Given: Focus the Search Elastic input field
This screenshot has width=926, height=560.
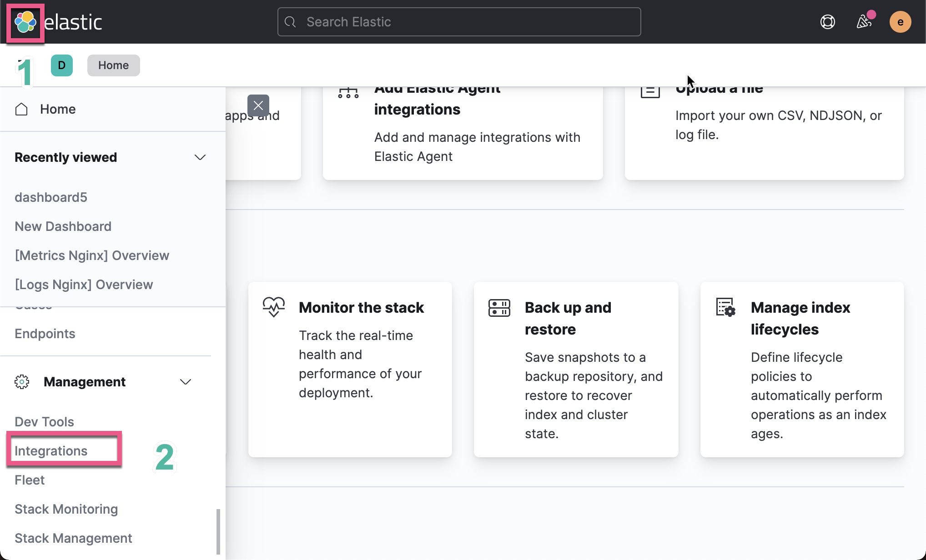Looking at the screenshot, I should pos(459,22).
